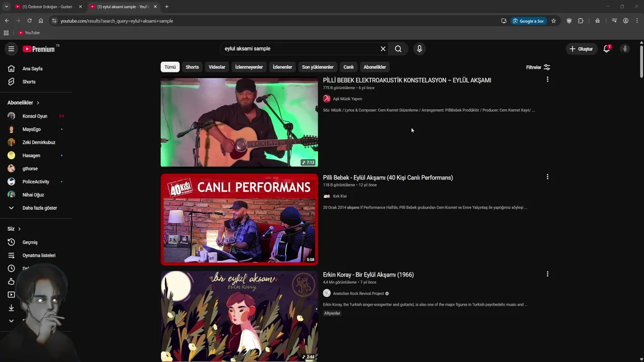Open Erkin Koray - Bir Eylül Akşamı title
The image size is (644, 362).
click(x=368, y=275)
